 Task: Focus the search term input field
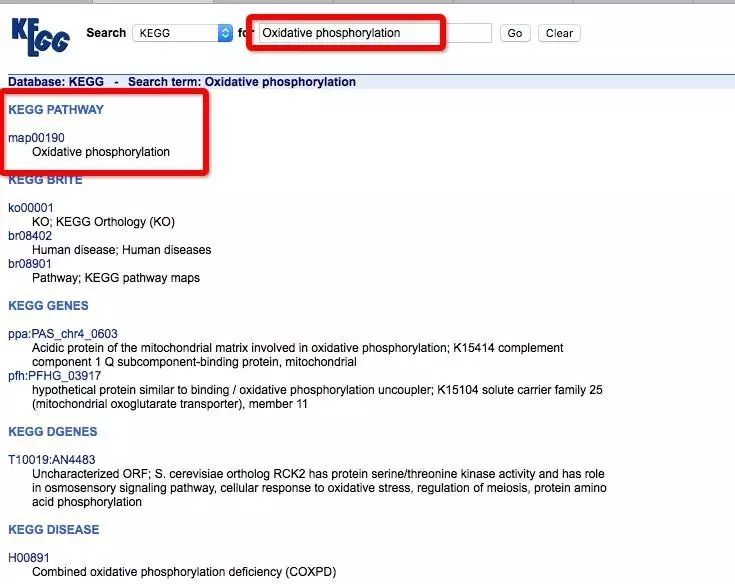(x=375, y=33)
